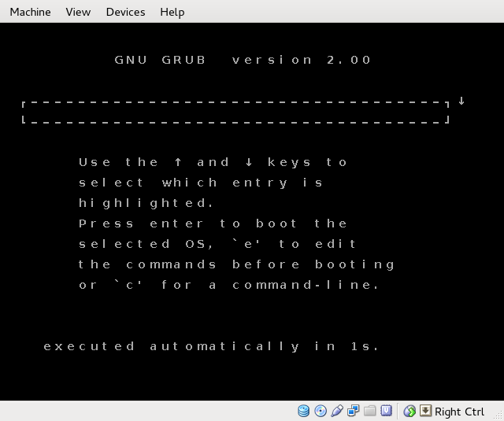Open the View menu
The width and height of the screenshot is (504, 421).
pyautogui.click(x=78, y=12)
